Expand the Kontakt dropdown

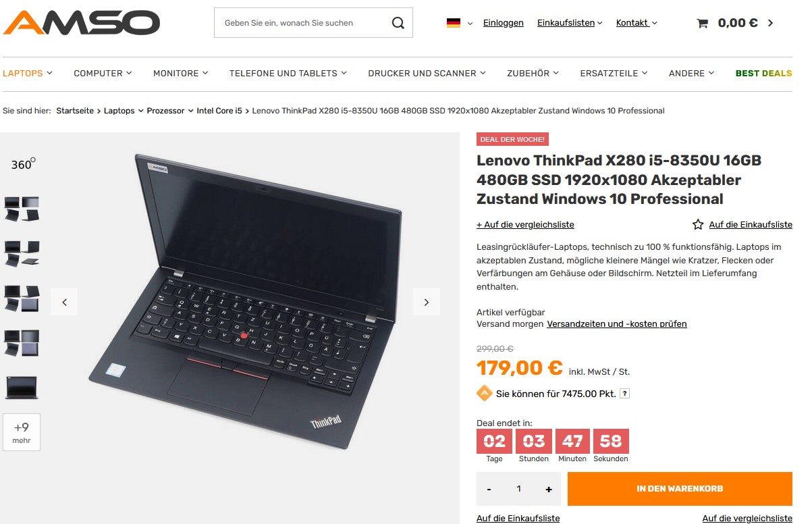[637, 23]
